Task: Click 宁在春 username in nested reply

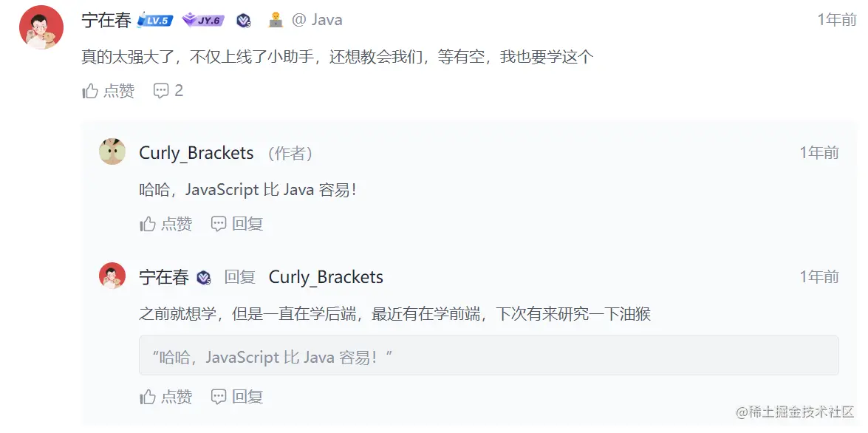Action: click(164, 277)
